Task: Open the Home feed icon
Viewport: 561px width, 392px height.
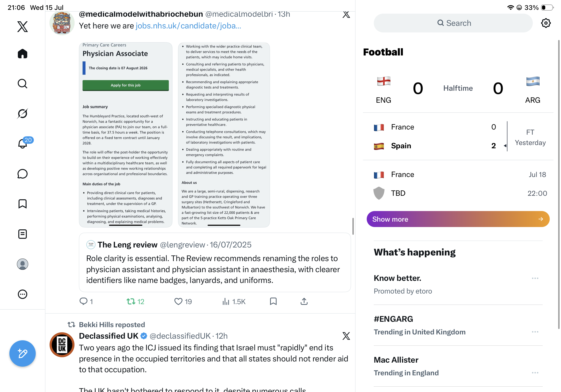Action: [23, 54]
